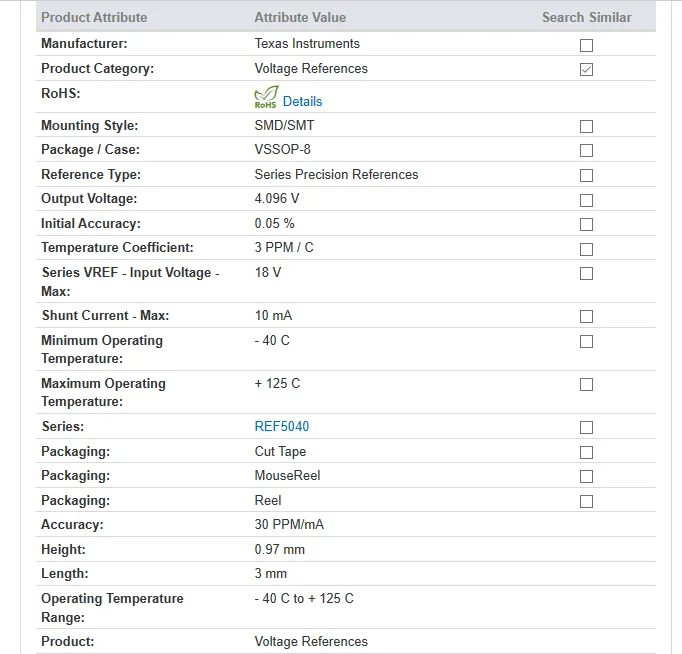The image size is (682, 654).
Task: Select the Texas Instruments manufacturer value
Action: (307, 43)
